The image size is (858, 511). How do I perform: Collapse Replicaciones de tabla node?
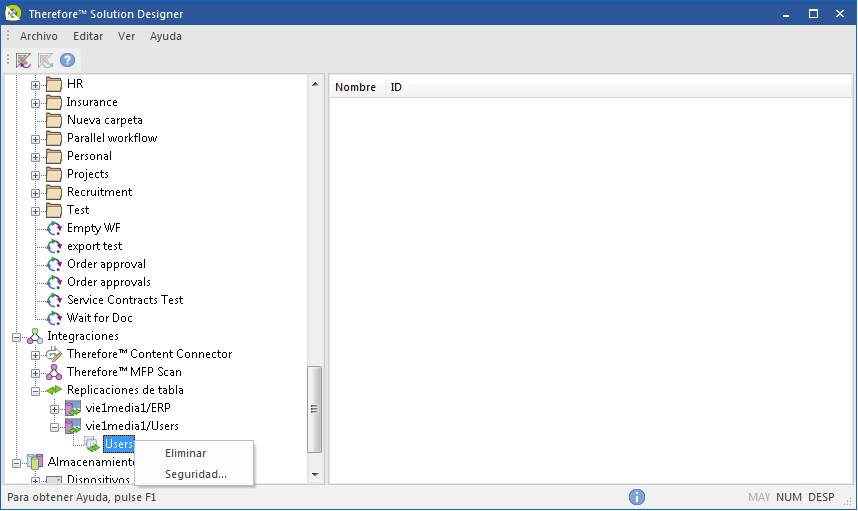[35, 392]
